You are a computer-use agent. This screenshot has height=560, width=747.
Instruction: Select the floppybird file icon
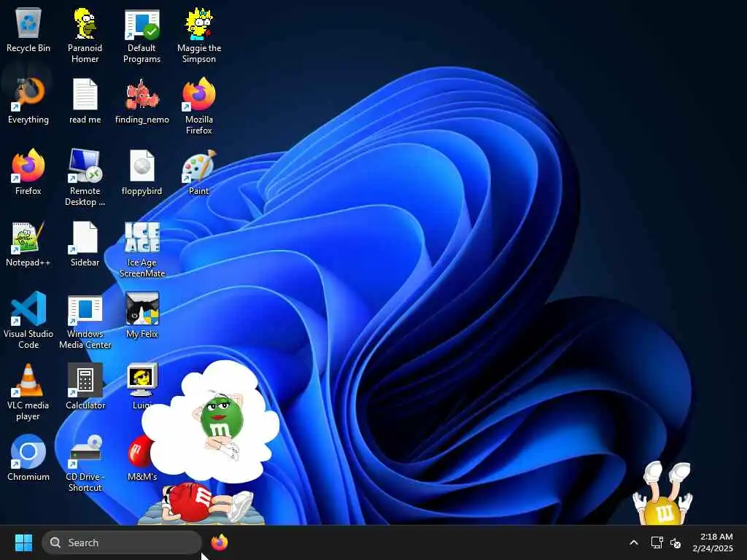pos(142,172)
